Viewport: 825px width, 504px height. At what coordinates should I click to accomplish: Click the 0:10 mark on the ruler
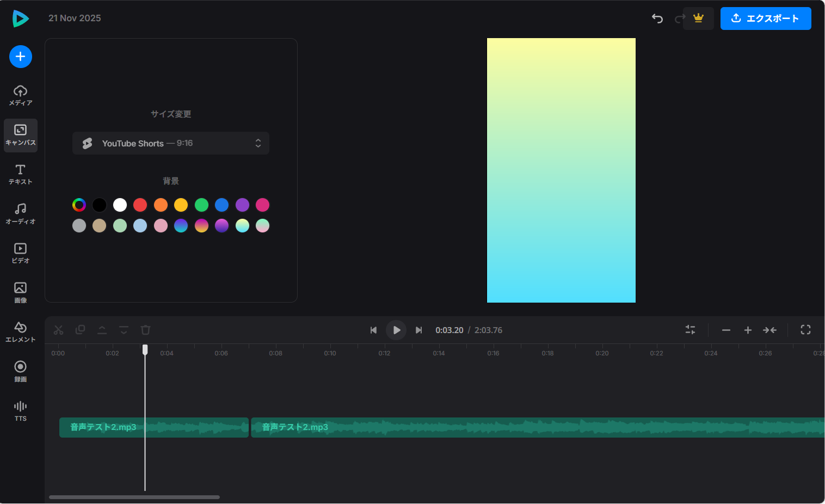click(x=330, y=353)
